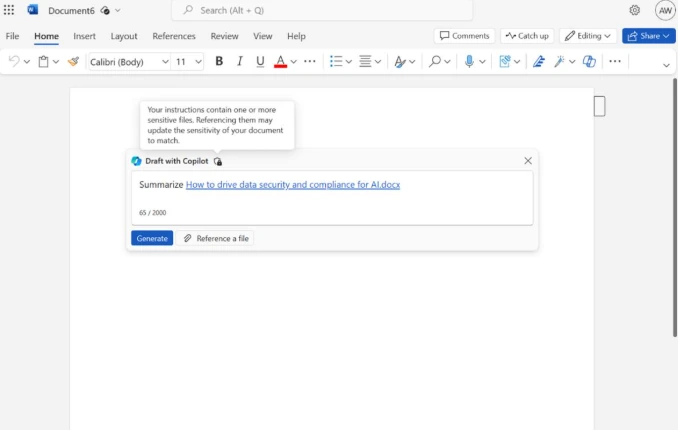Open the font size 11 dropdown
Image resolution: width=678 pixels, height=430 pixels.
(188, 62)
